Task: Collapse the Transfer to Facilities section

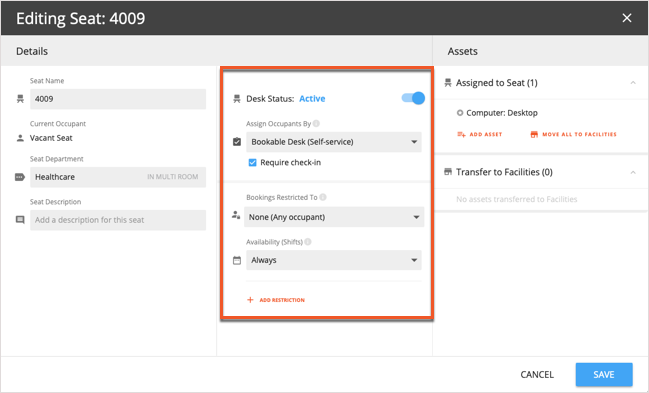Action: tap(633, 172)
